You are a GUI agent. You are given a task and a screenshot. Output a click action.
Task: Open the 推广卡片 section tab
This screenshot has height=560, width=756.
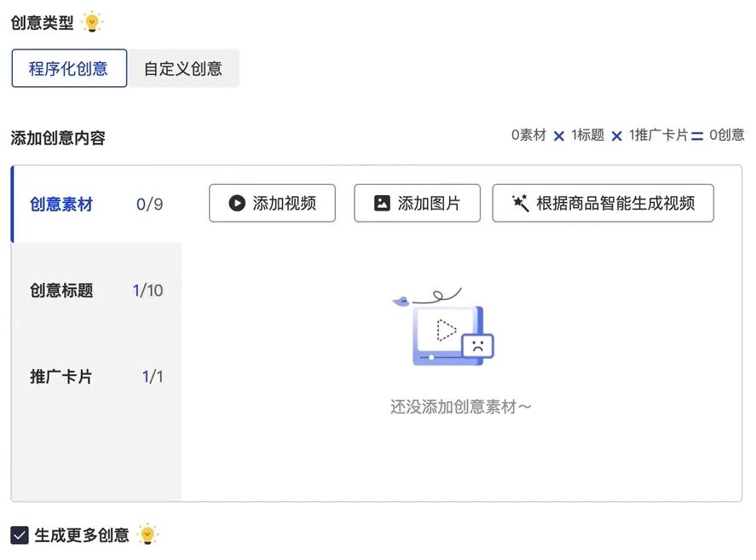[96, 377]
